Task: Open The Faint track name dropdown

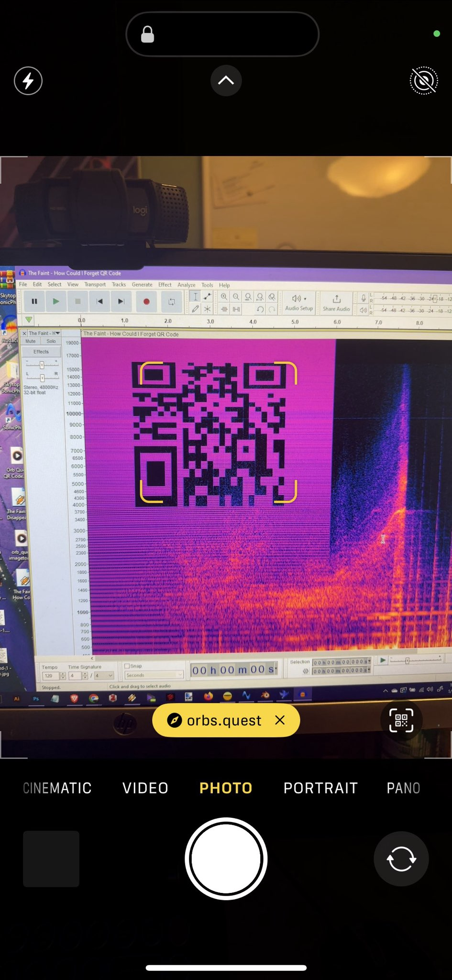Action: [44, 333]
